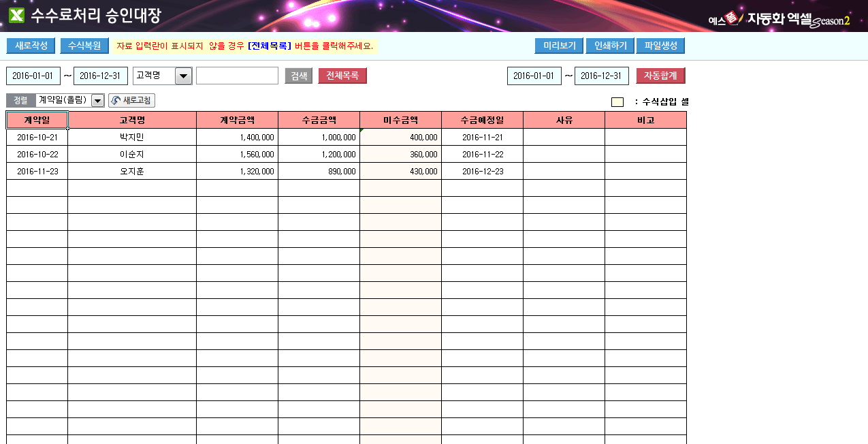Click the search start date 2016-01-01 field

[x=33, y=76]
